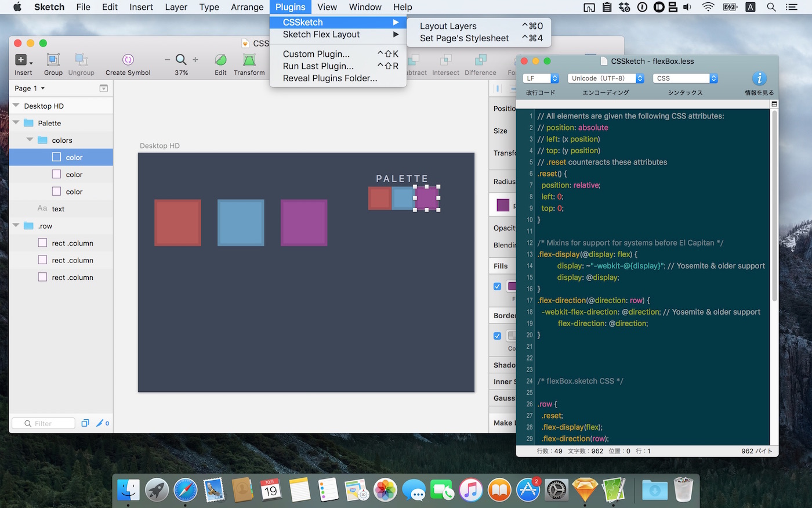Click the Group icon in toolbar
The height and width of the screenshot is (508, 812).
pyautogui.click(x=53, y=60)
